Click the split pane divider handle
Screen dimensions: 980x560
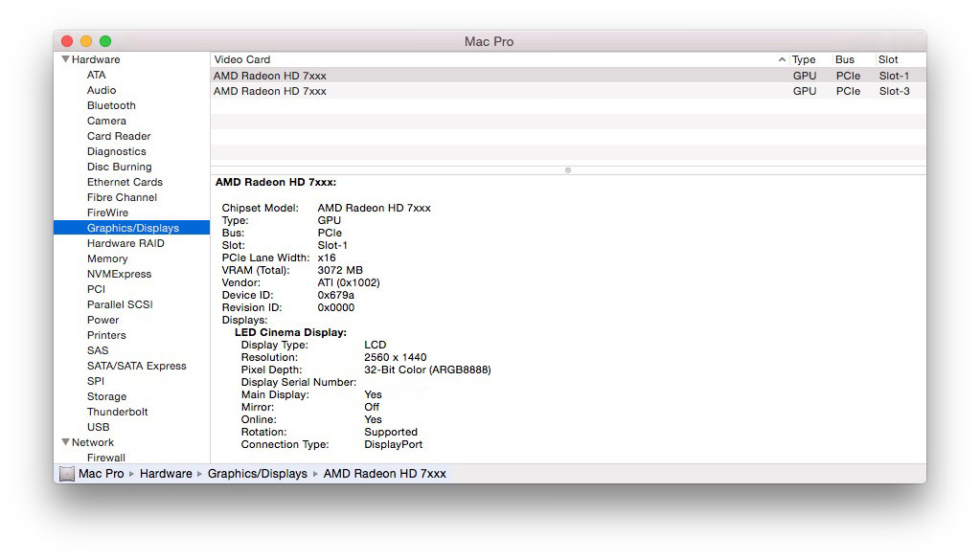(x=567, y=169)
